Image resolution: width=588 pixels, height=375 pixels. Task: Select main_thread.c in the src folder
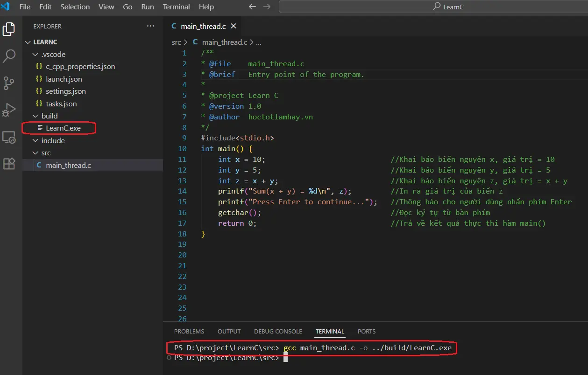(68, 165)
